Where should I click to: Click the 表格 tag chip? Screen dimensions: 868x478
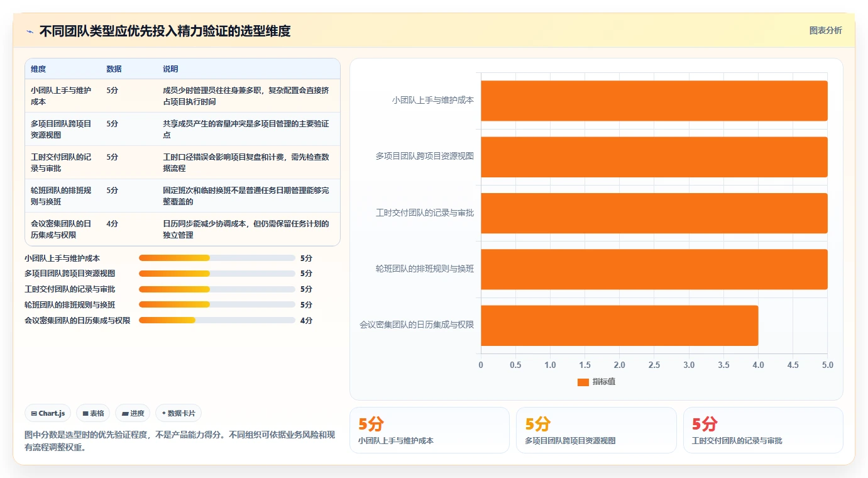point(93,413)
